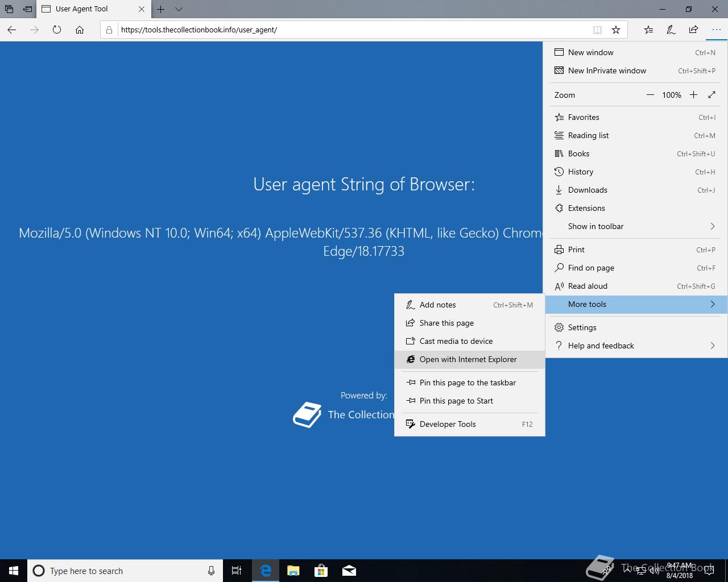The width and height of the screenshot is (728, 582).
Task: Open File Explorer from taskbar
Action: 293,571
